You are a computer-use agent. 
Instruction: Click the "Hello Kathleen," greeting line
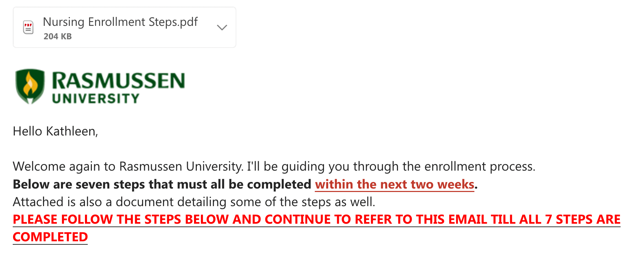pyautogui.click(x=55, y=131)
